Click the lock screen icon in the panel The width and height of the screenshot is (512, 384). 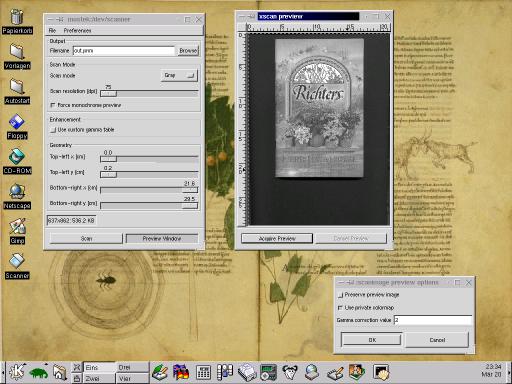click(x=77, y=378)
